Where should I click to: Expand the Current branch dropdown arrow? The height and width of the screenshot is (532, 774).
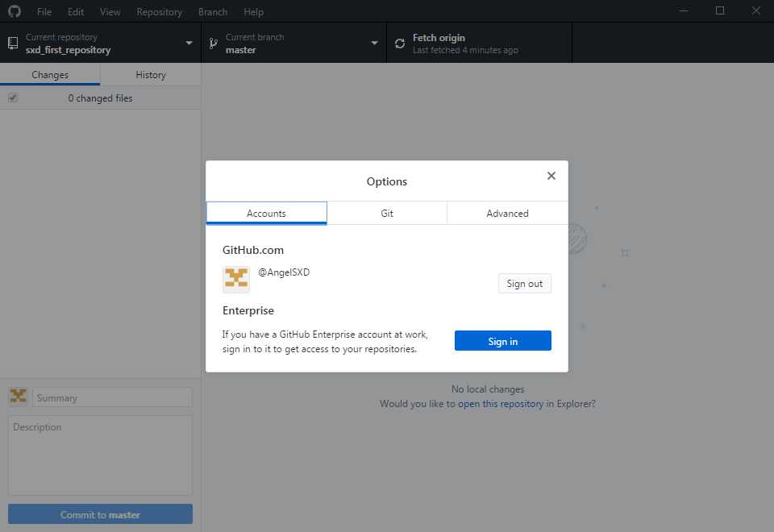click(x=375, y=43)
